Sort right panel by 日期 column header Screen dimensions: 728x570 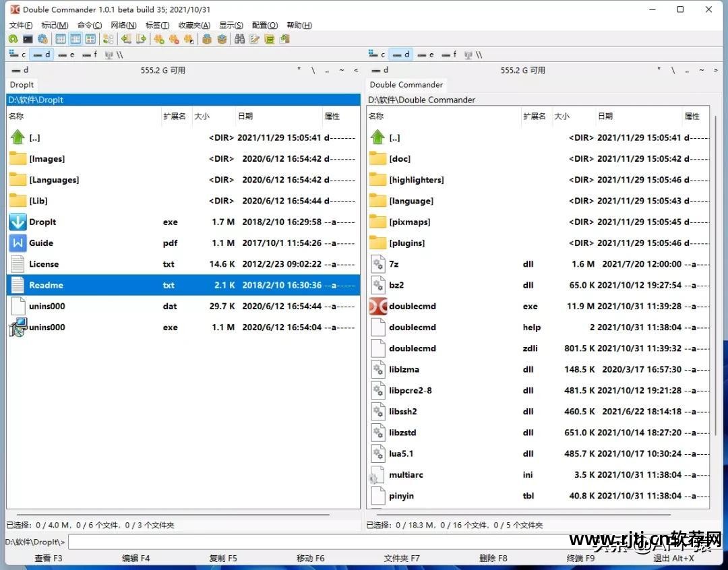[638, 116]
